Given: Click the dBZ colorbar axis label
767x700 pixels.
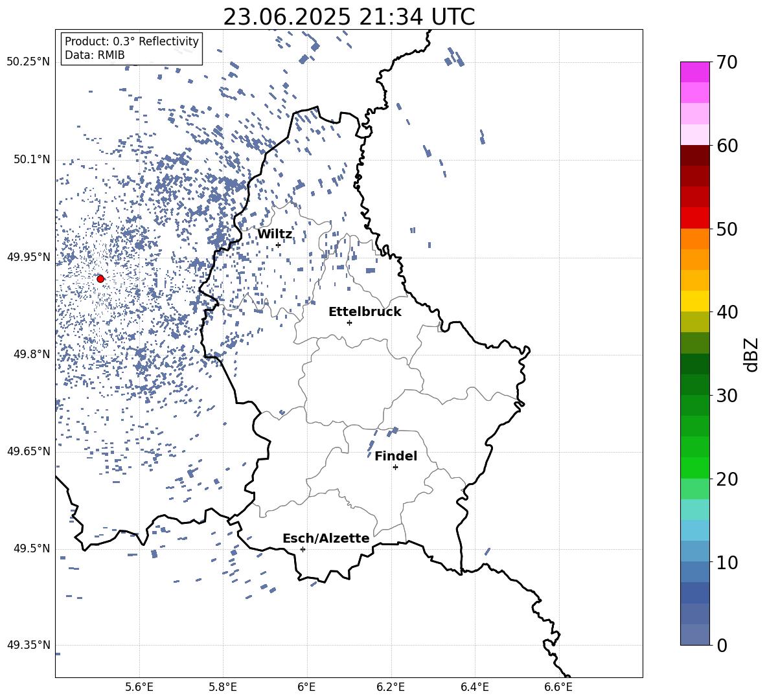Looking at the screenshot, I should tap(751, 355).
